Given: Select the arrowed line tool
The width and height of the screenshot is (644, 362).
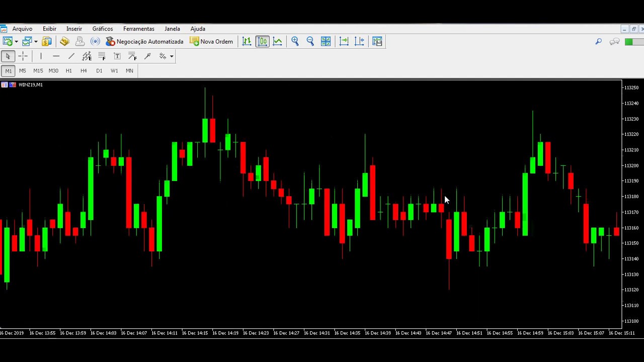Looking at the screenshot, I should [147, 56].
